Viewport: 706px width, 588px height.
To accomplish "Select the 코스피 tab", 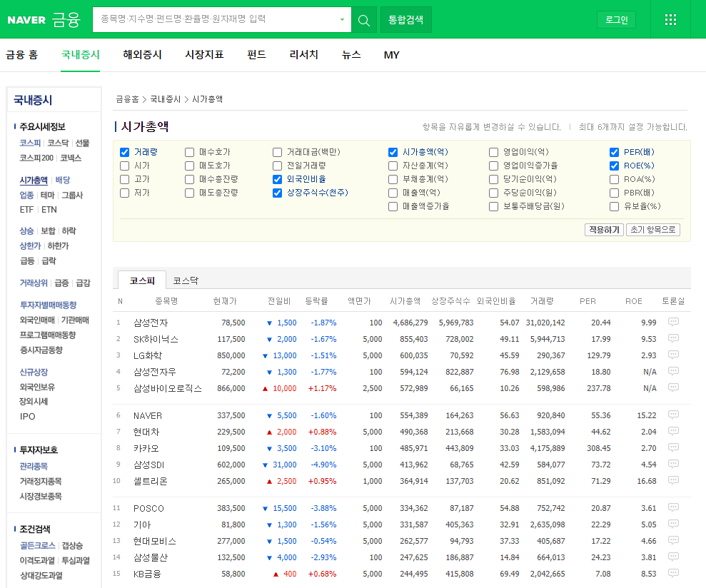I will click(142, 280).
